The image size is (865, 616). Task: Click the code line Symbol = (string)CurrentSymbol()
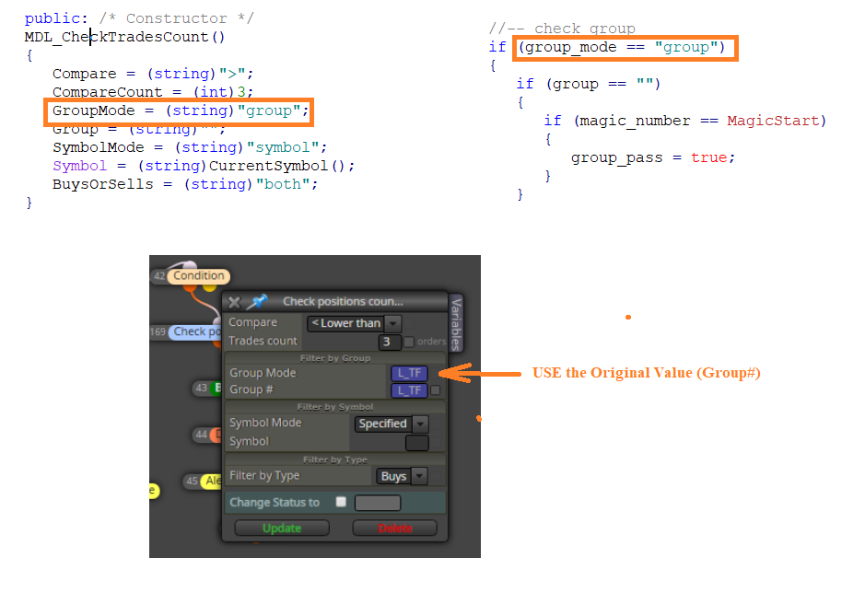(204, 166)
